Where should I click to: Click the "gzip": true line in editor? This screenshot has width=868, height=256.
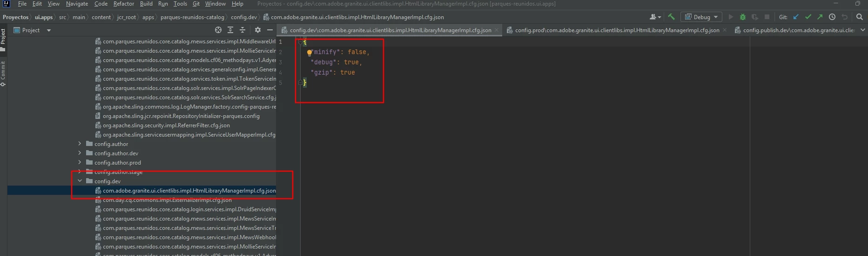click(333, 73)
